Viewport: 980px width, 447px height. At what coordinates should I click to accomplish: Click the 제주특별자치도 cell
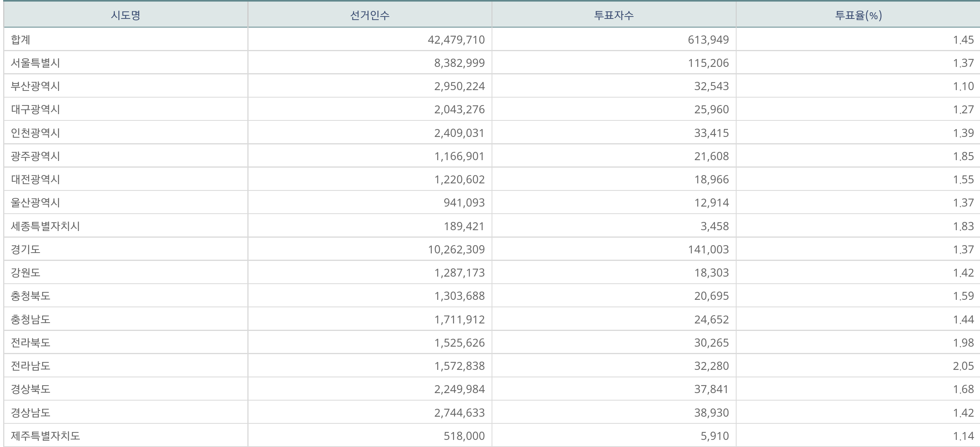(45, 436)
